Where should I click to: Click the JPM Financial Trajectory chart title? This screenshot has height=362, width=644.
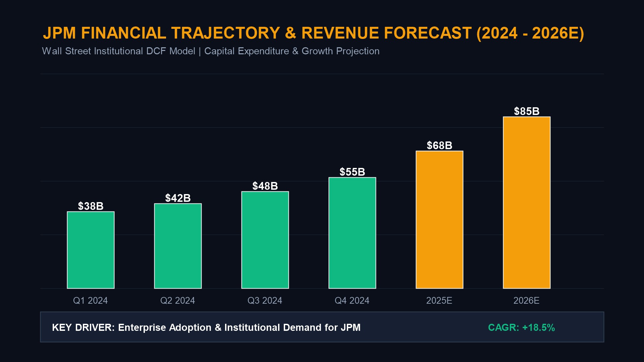(x=313, y=33)
